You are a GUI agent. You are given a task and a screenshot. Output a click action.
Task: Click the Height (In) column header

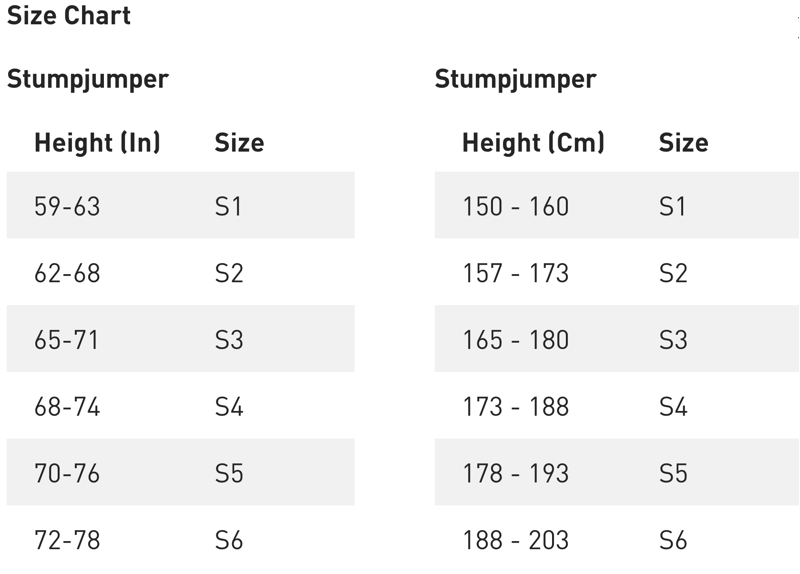coord(97,142)
